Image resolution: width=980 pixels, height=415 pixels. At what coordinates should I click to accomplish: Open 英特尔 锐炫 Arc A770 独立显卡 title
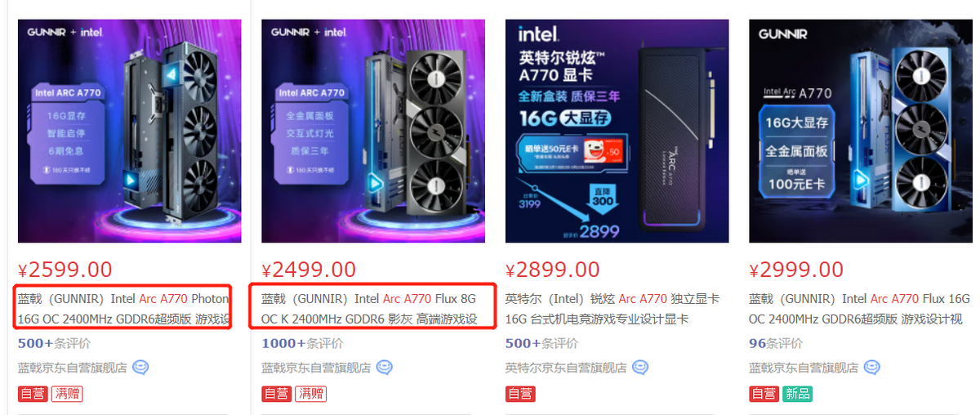point(612,309)
